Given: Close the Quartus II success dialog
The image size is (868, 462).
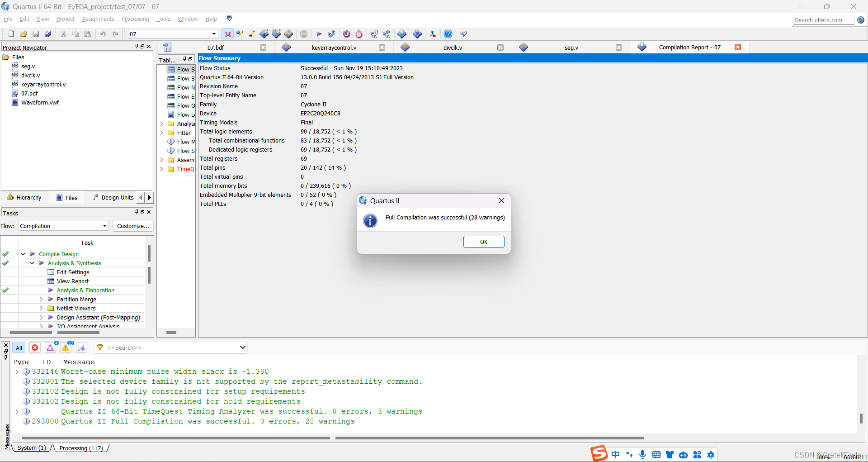Looking at the screenshot, I should (501, 200).
